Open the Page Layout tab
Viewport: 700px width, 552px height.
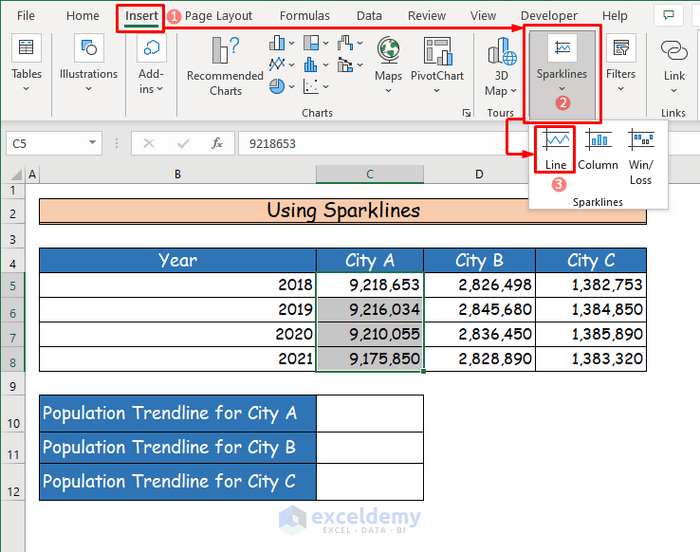click(x=218, y=16)
